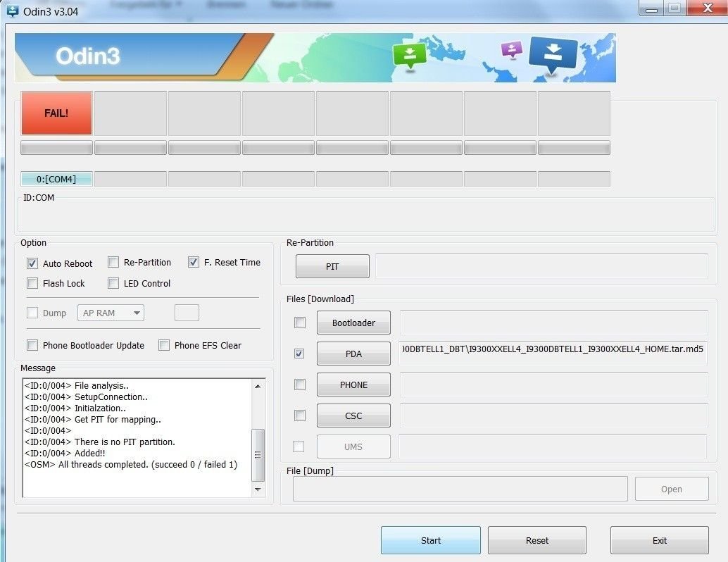Toggle the LED Control checkbox
Viewport: 728px width, 562px height.
coord(113,283)
